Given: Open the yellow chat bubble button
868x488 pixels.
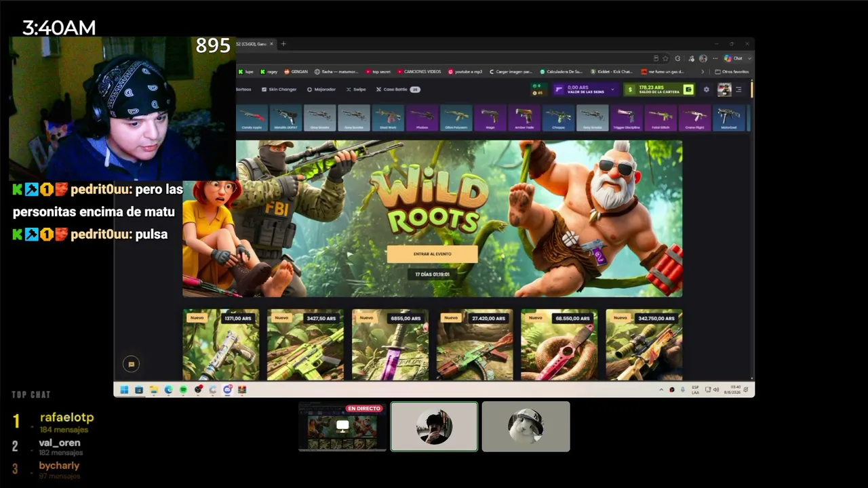Looking at the screenshot, I should (132, 364).
